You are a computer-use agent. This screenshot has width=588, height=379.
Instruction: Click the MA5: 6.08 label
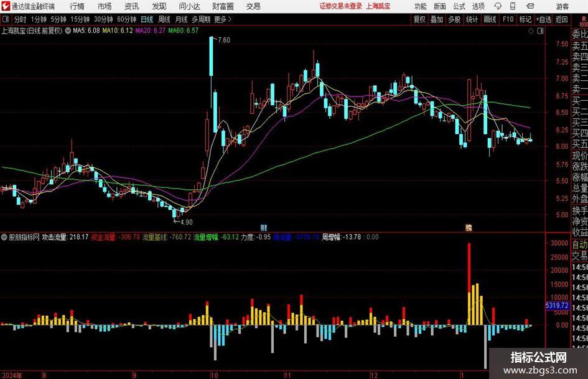coord(86,30)
